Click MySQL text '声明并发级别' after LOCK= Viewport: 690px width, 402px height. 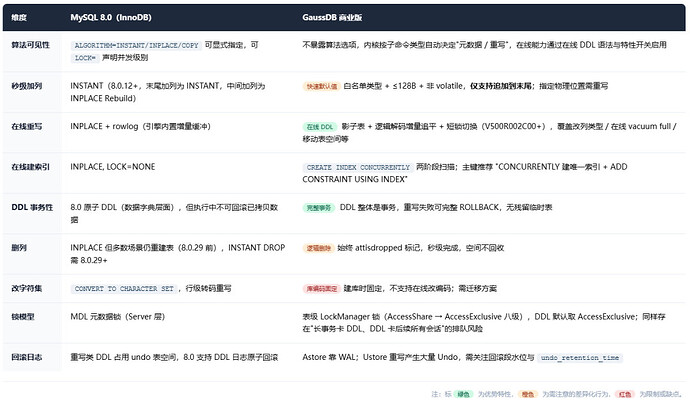125,57
